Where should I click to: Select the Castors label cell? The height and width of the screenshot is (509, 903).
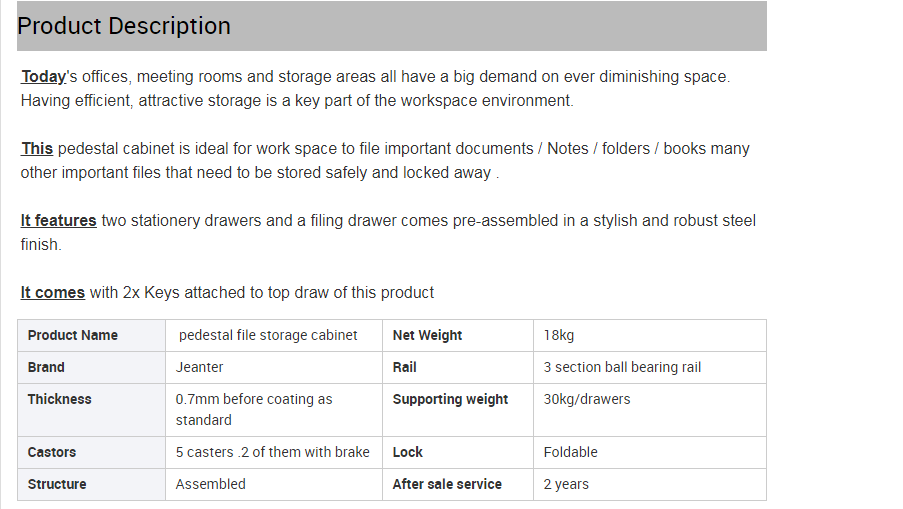92,453
